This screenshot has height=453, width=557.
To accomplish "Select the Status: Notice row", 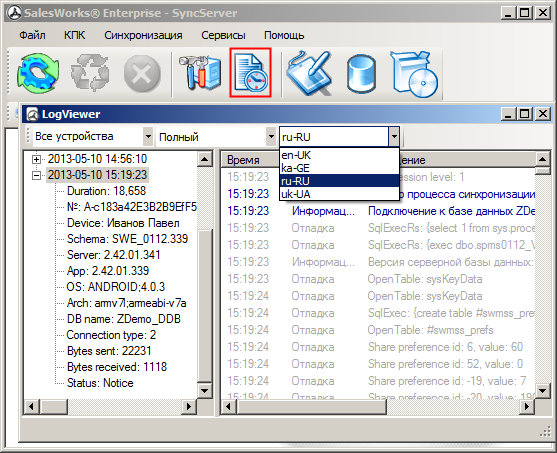I will pyautogui.click(x=100, y=383).
